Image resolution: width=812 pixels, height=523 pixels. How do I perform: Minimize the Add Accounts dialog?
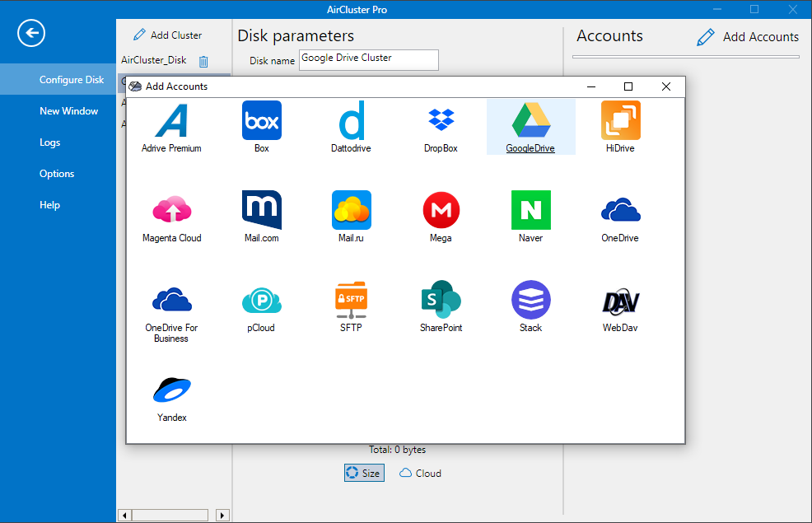point(590,86)
